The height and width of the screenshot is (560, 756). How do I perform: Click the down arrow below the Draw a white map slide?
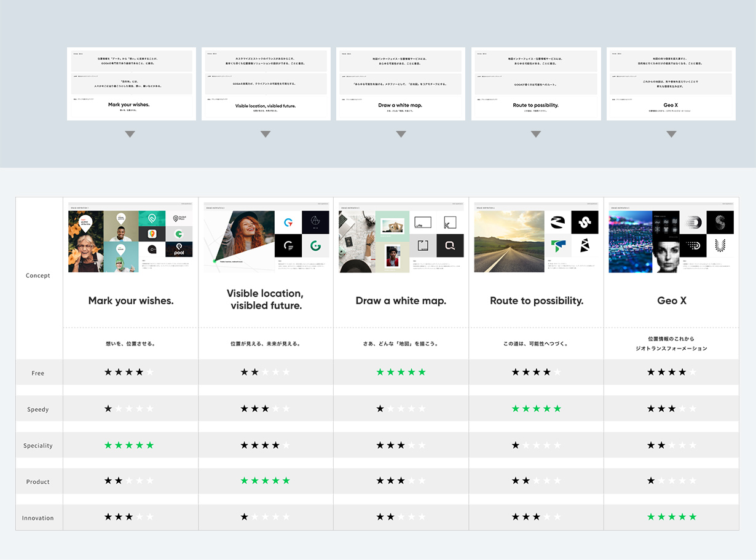tap(401, 134)
